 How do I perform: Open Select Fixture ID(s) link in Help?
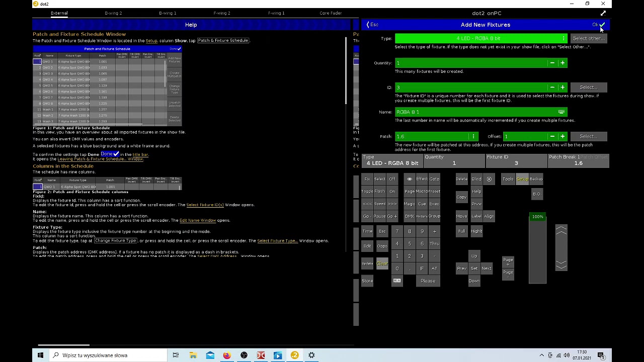(205, 205)
